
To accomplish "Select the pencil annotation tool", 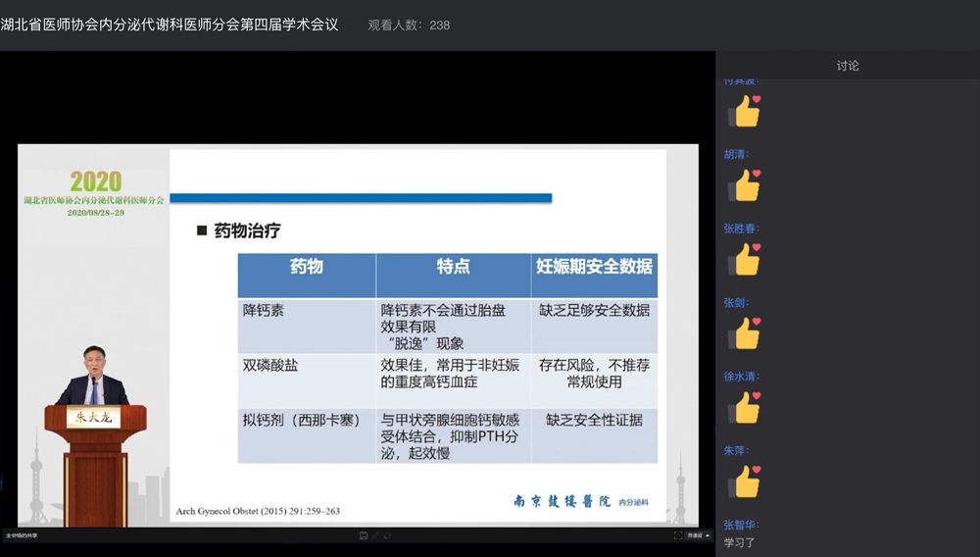I will click(x=375, y=535).
